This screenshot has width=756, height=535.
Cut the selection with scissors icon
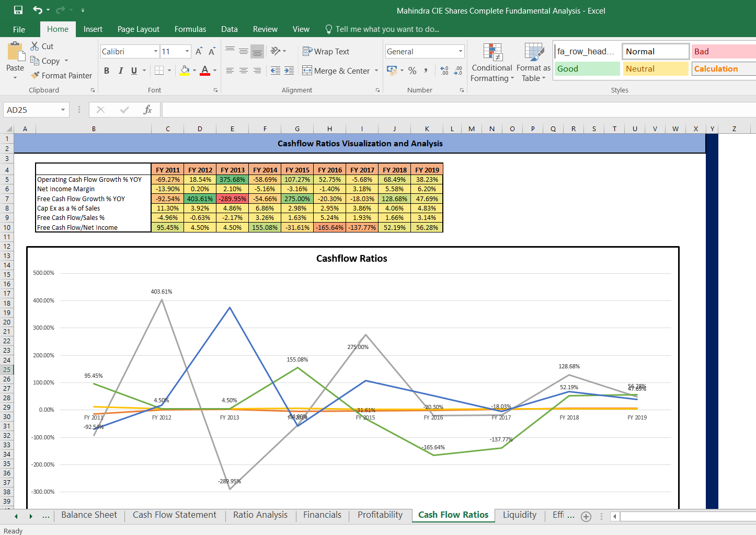tap(35, 46)
